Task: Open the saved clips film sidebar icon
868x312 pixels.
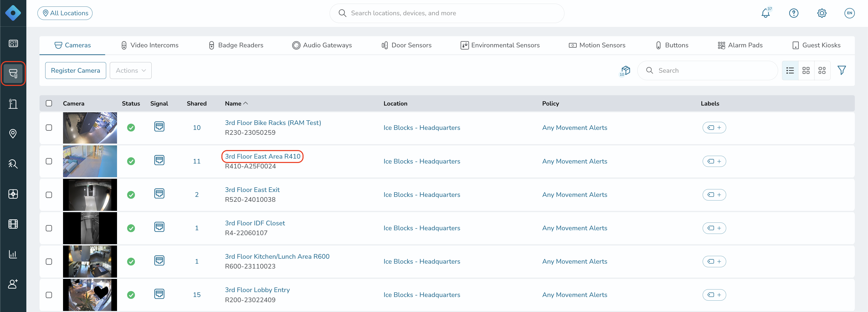Action: pyautogui.click(x=13, y=224)
